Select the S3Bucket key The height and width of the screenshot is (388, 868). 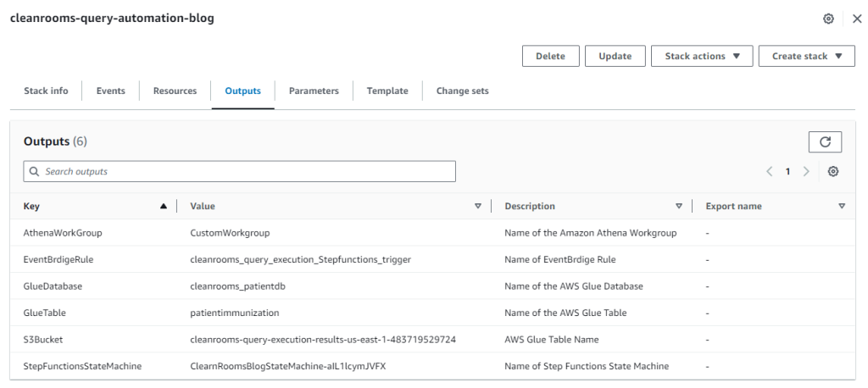(43, 340)
